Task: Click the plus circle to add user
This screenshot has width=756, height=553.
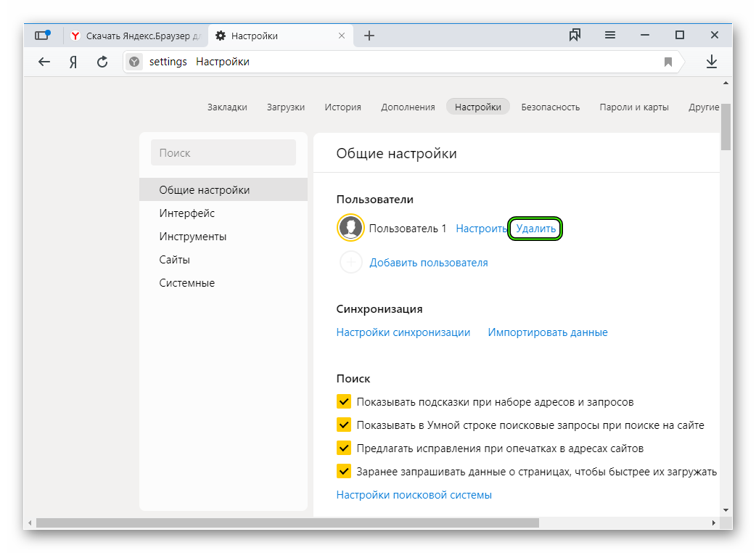Action: pyautogui.click(x=351, y=262)
